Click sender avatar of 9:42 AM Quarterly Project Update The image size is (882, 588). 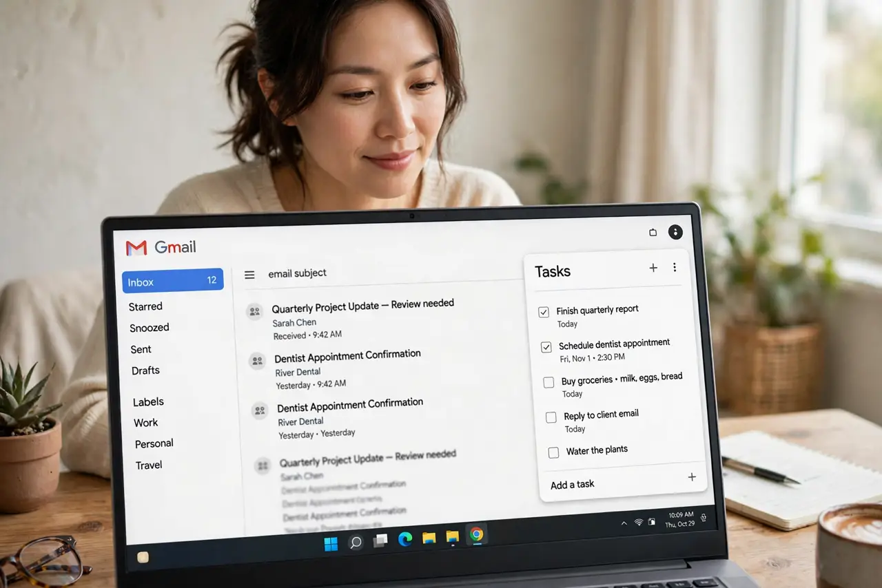click(x=254, y=312)
